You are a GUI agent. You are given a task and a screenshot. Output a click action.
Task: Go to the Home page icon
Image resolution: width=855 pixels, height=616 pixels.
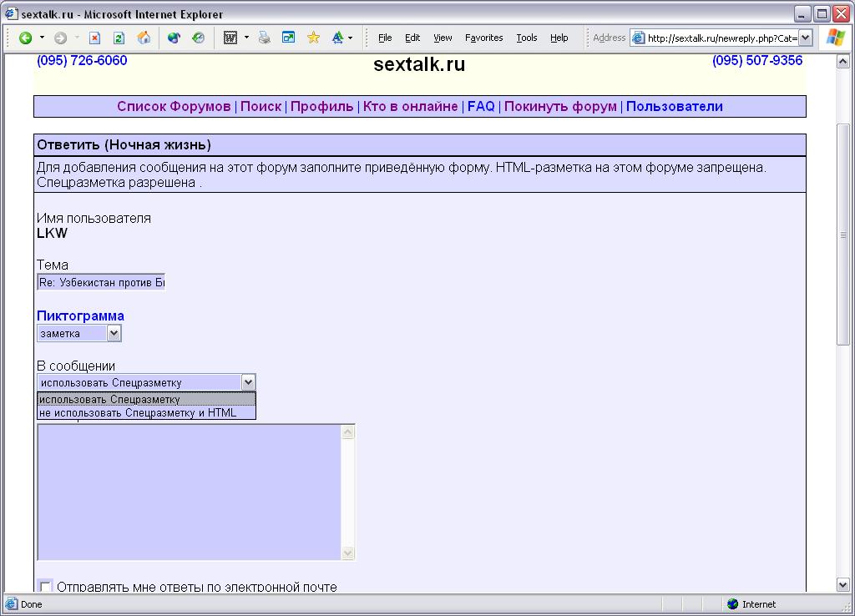click(144, 38)
